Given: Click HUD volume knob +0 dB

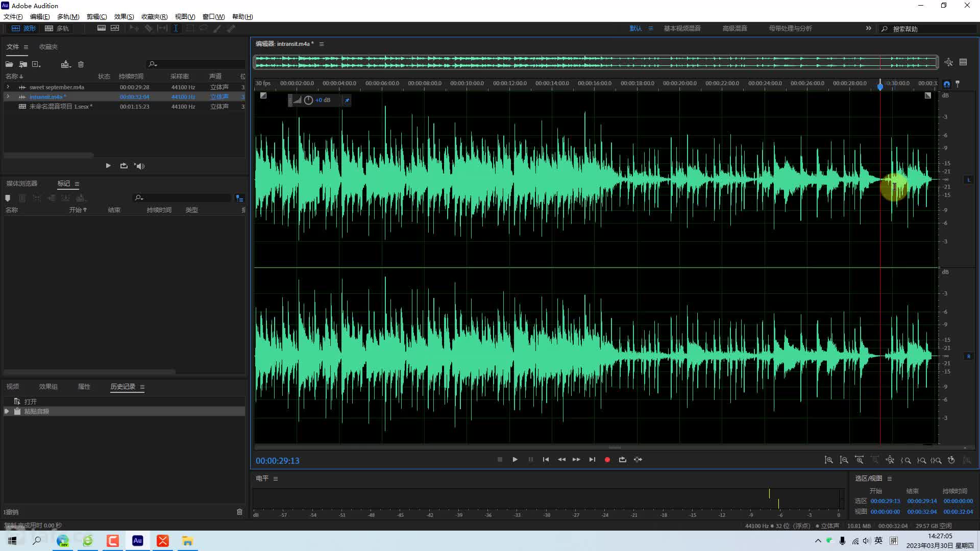Looking at the screenshot, I should click(308, 100).
